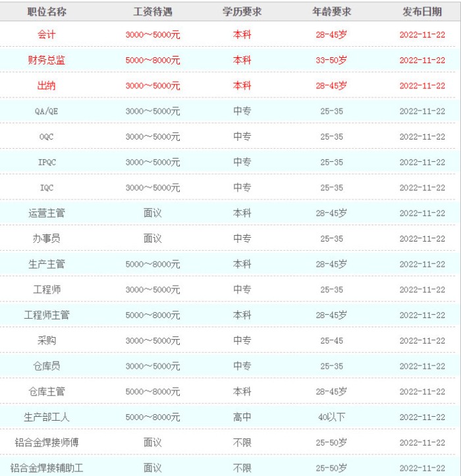
Task: View the 仓库主管 position details
Action: pyautogui.click(x=47, y=392)
